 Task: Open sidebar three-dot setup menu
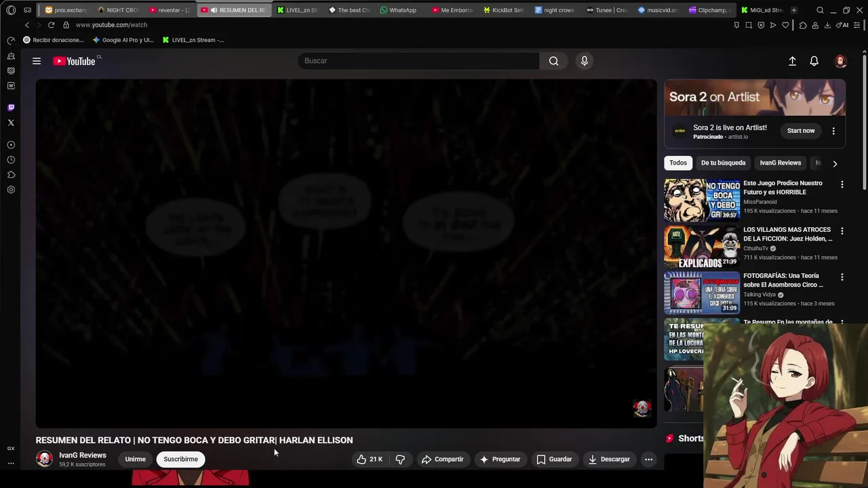11,464
